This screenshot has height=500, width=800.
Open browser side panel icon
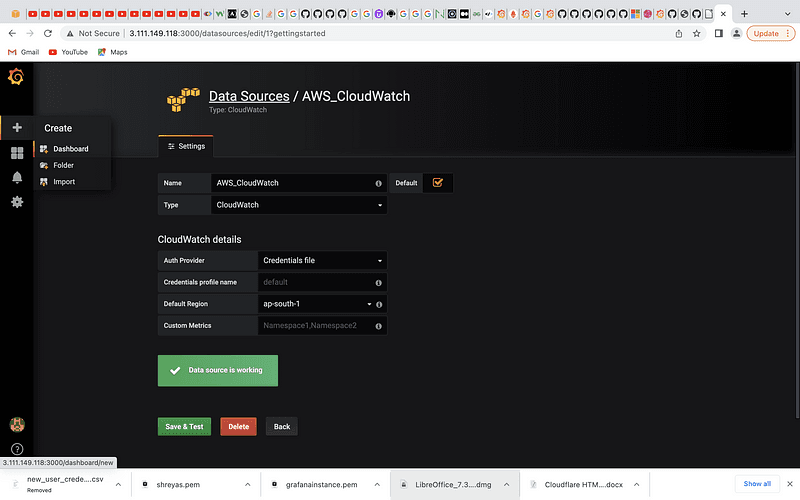click(x=718, y=33)
